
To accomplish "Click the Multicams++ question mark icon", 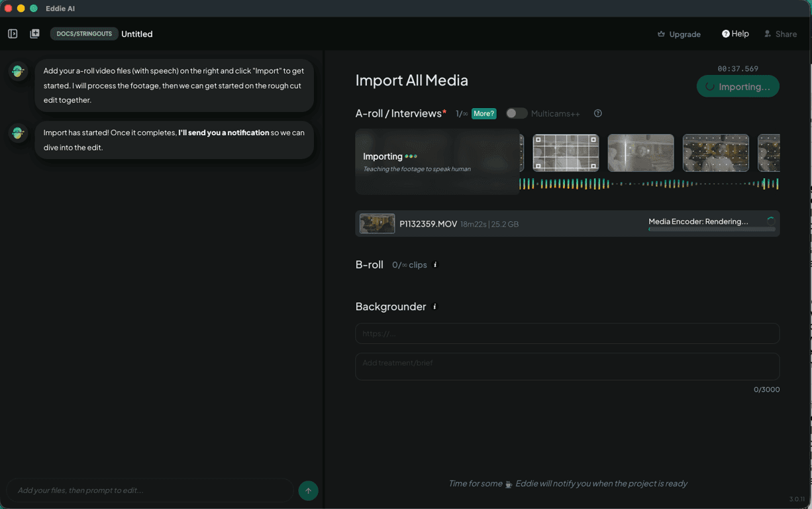I will tap(598, 113).
